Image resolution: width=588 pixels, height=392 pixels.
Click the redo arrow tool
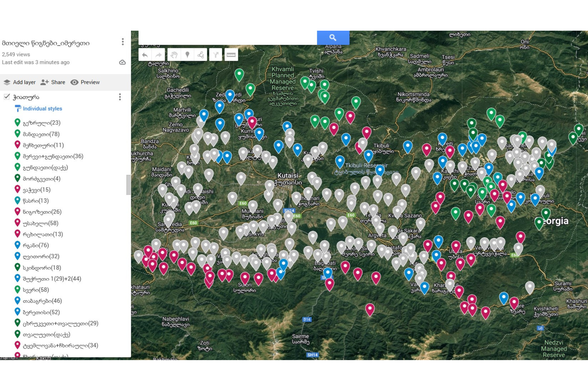point(158,55)
